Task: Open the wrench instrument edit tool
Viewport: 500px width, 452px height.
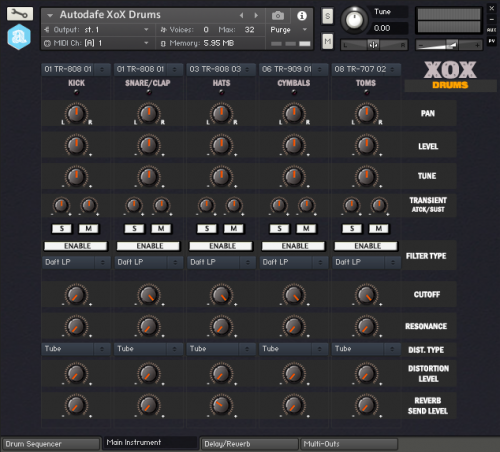Action: coord(20,14)
